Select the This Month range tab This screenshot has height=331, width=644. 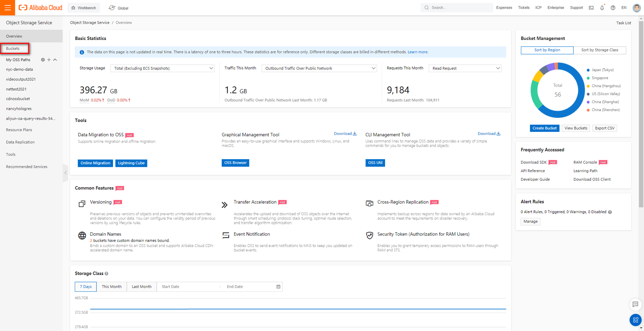coord(112,287)
